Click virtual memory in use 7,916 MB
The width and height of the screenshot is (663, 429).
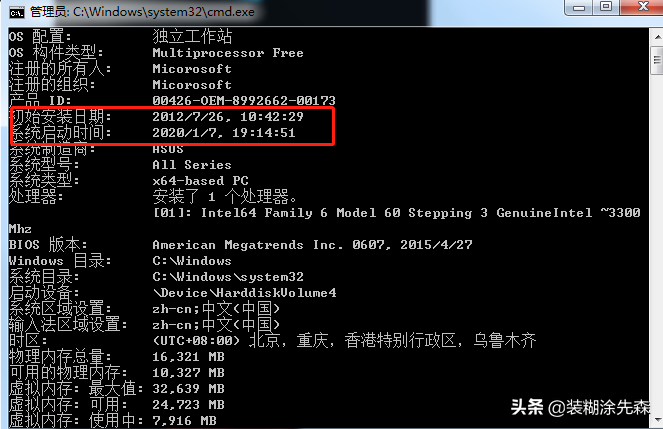tap(184, 421)
